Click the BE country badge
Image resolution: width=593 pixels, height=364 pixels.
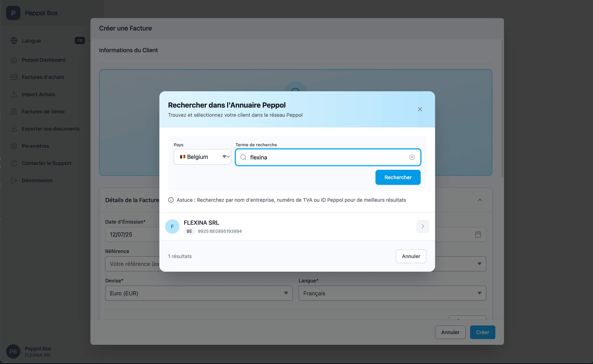pyautogui.click(x=189, y=231)
